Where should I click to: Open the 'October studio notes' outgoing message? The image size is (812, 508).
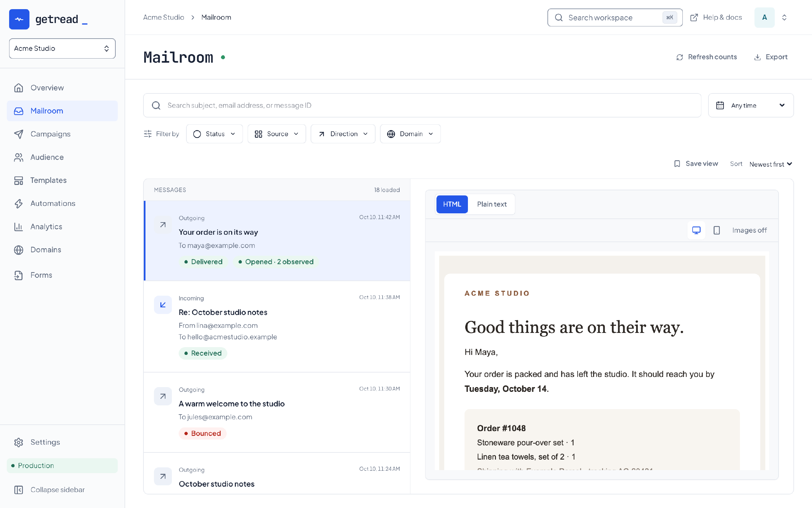point(277,473)
